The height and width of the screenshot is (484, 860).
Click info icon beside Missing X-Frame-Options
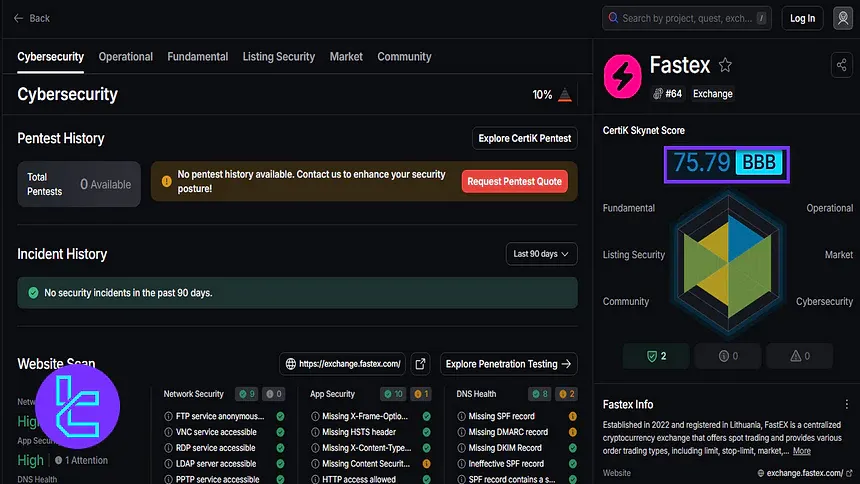pyautogui.click(x=315, y=417)
